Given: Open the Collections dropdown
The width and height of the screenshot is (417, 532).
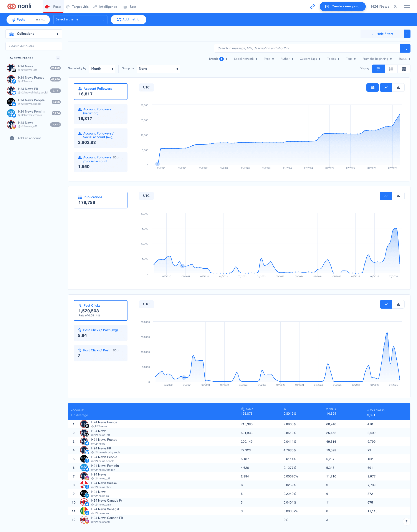Looking at the screenshot, I should pyautogui.click(x=34, y=34).
